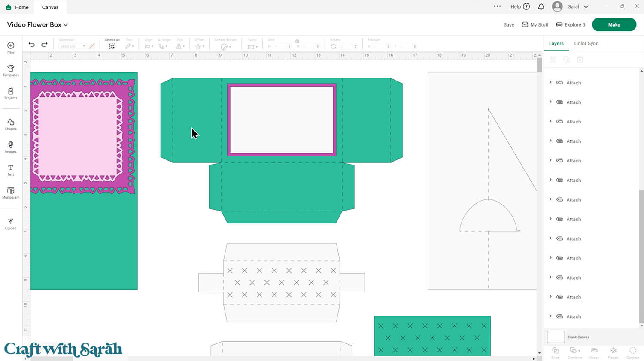Image resolution: width=644 pixels, height=361 pixels.
Task: Open the Create Sticker tool
Action: (x=225, y=46)
